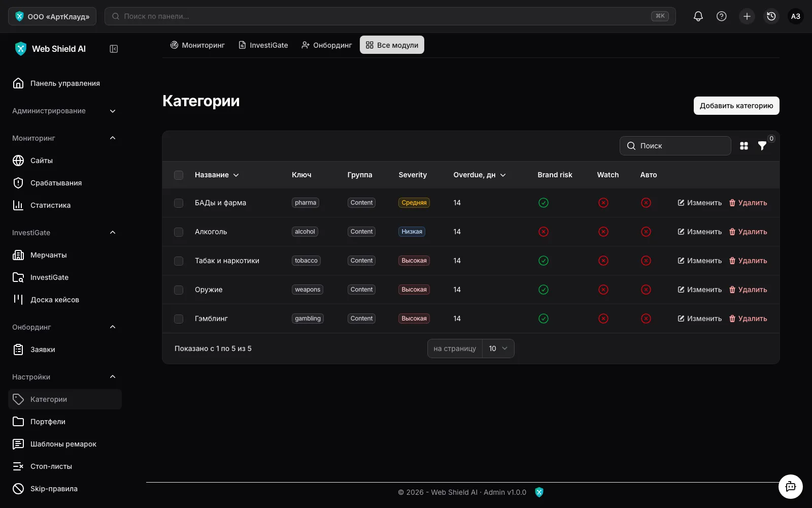Viewport: 812px width, 508px height.
Task: Click Watch status icon for Табак и наркотики
Action: click(603, 261)
